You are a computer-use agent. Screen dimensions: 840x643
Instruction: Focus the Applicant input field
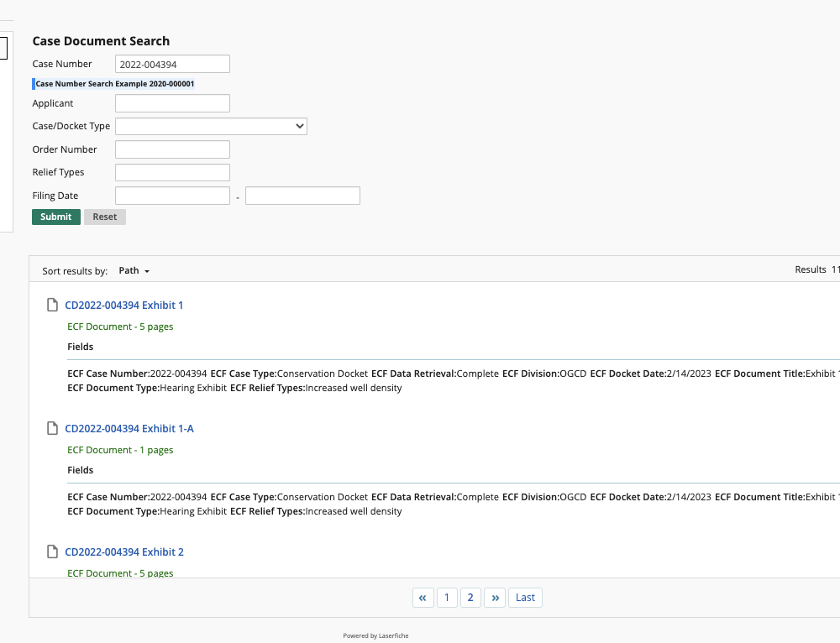pyautogui.click(x=172, y=103)
